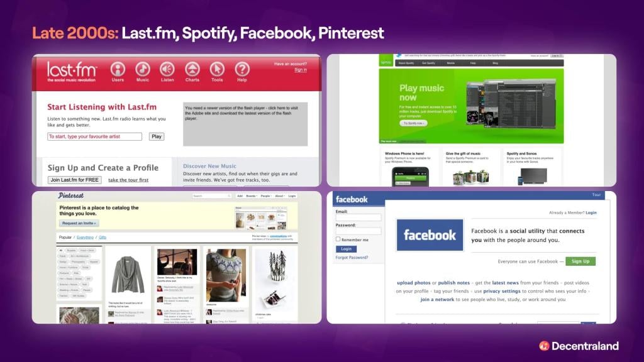Open the Charts icon on Last.fm
The height and width of the screenshot is (362, 644).
(192, 69)
